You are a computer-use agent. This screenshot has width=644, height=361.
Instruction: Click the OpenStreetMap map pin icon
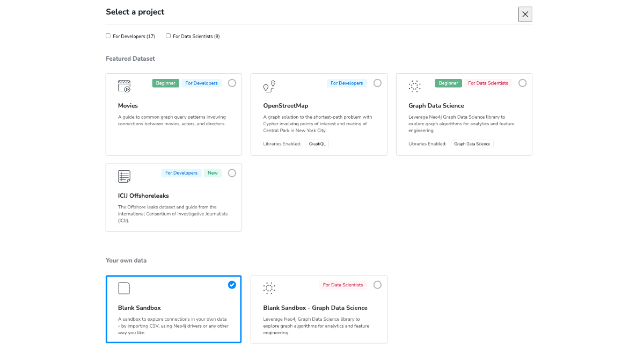pos(269,86)
